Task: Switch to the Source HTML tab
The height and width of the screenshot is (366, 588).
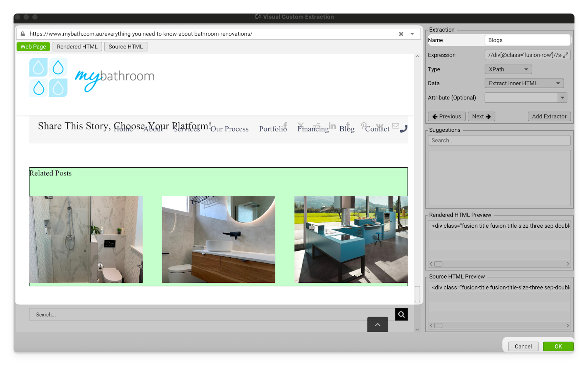Action: click(x=126, y=47)
